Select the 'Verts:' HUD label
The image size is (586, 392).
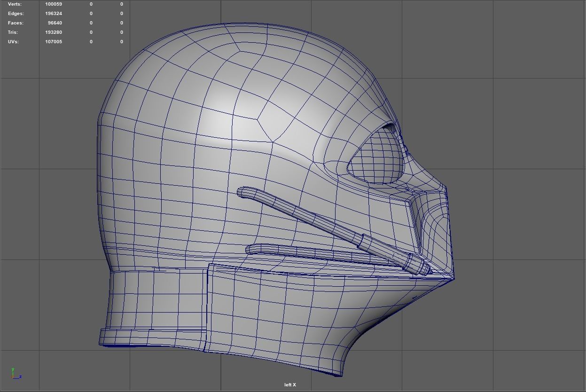[x=15, y=4]
